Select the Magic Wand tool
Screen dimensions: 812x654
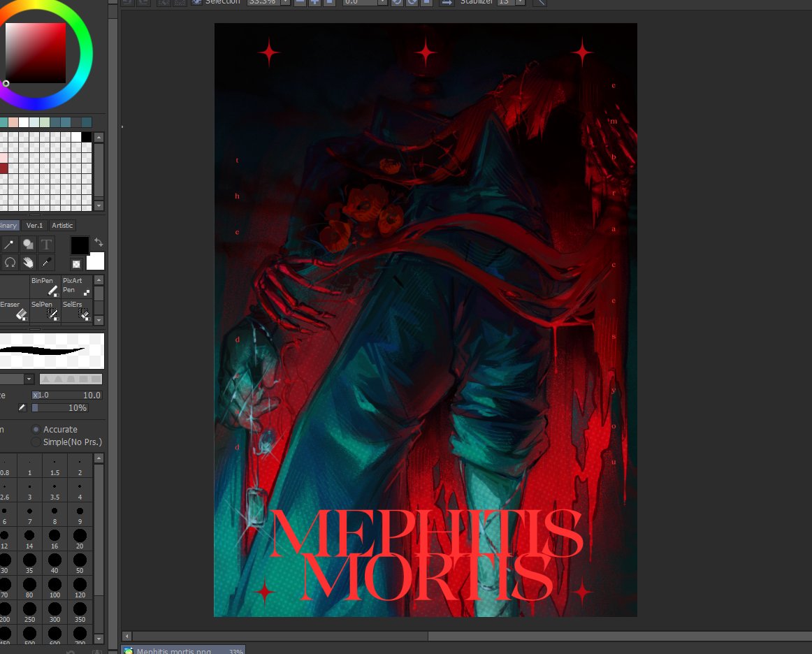click(9, 245)
